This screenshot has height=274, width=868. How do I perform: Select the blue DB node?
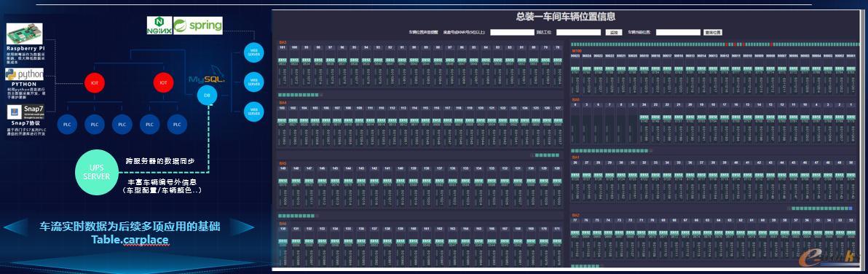click(207, 95)
